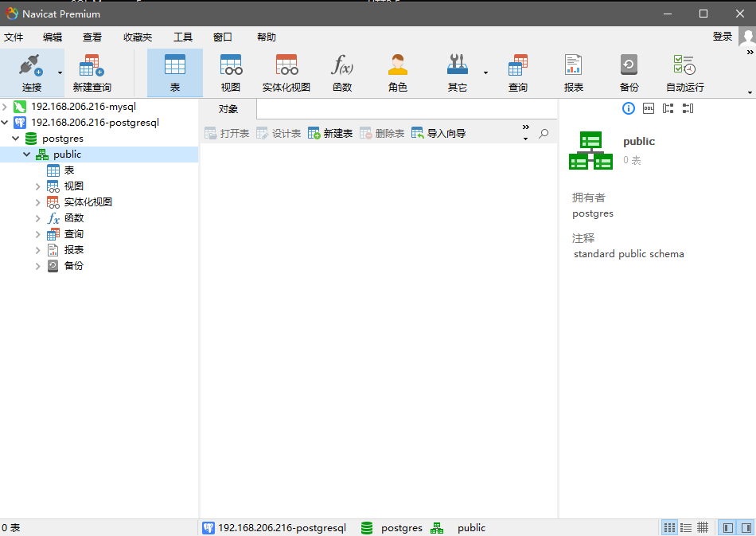Show the DDL panel icon
This screenshot has height=536, width=756.
coord(649,108)
